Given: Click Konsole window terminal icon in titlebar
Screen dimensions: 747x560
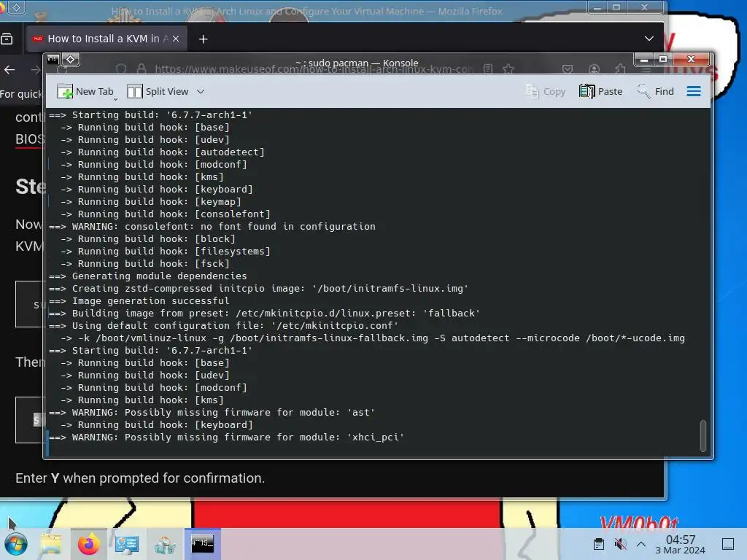Looking at the screenshot, I should pyautogui.click(x=53, y=60).
